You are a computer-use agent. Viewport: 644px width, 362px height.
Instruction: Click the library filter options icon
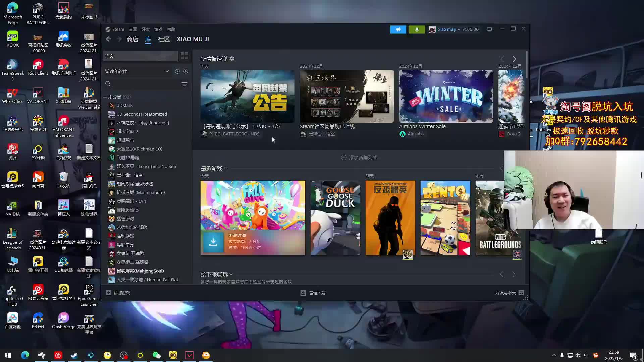(x=184, y=84)
